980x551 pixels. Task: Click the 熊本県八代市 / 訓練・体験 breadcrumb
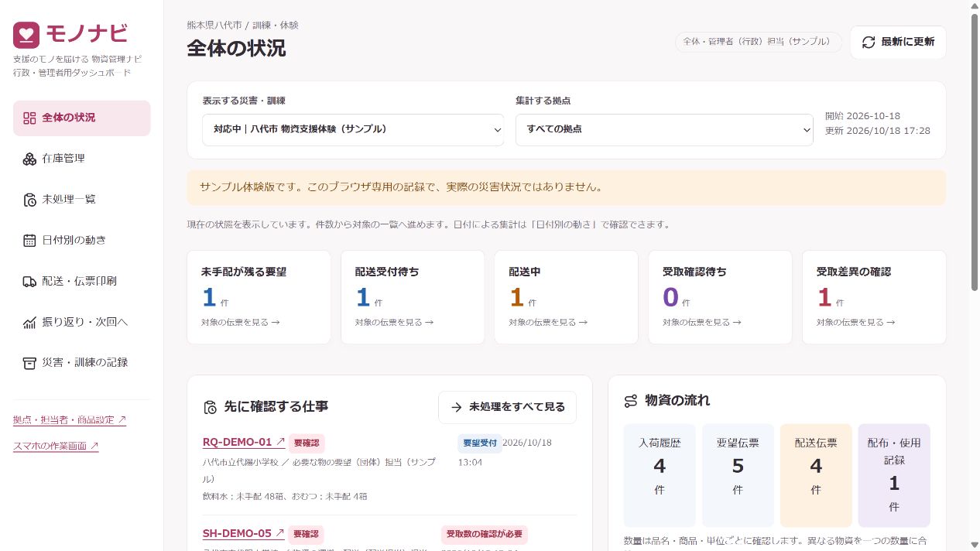point(242,26)
